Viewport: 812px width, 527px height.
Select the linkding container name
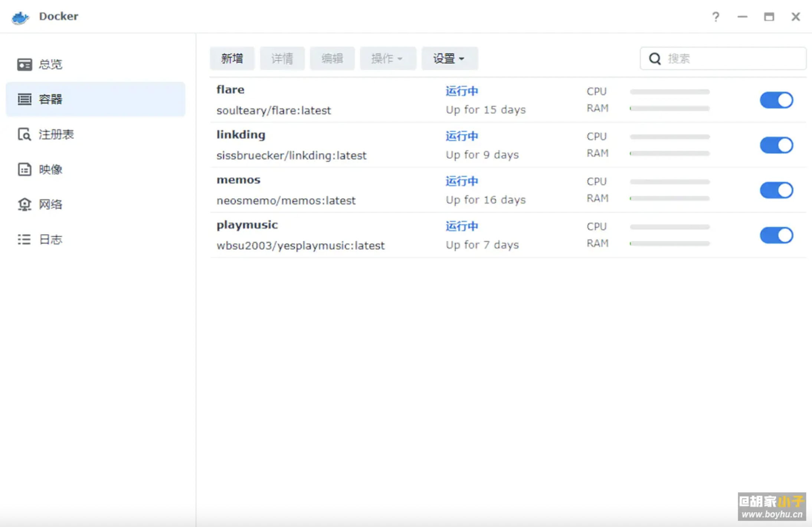241,134
